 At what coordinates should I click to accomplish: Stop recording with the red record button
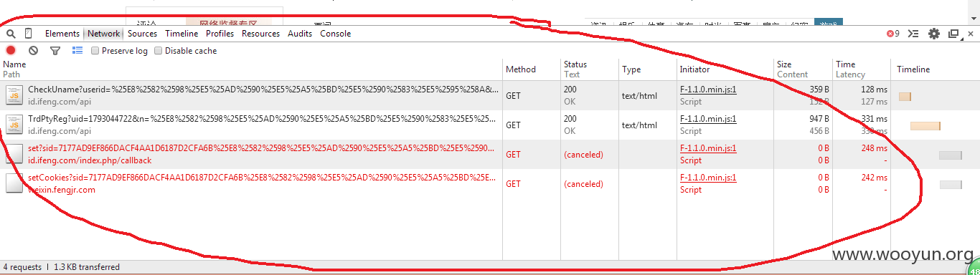pyautogui.click(x=11, y=51)
